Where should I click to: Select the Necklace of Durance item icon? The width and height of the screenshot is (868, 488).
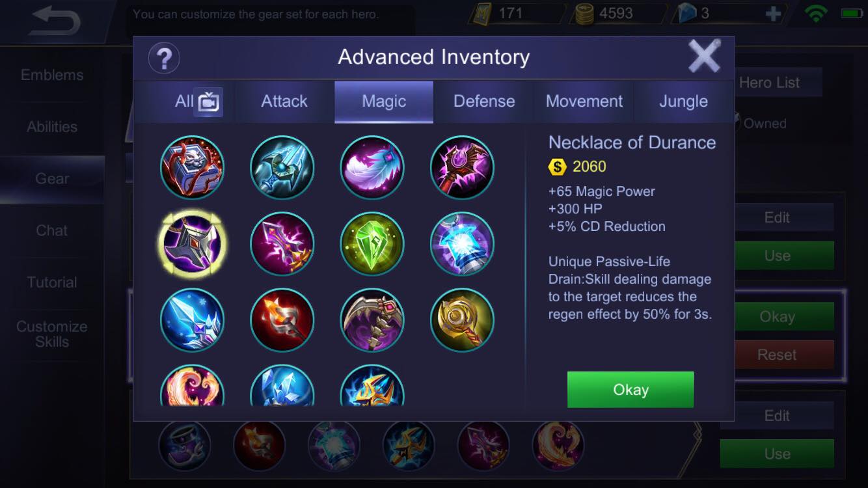(191, 244)
